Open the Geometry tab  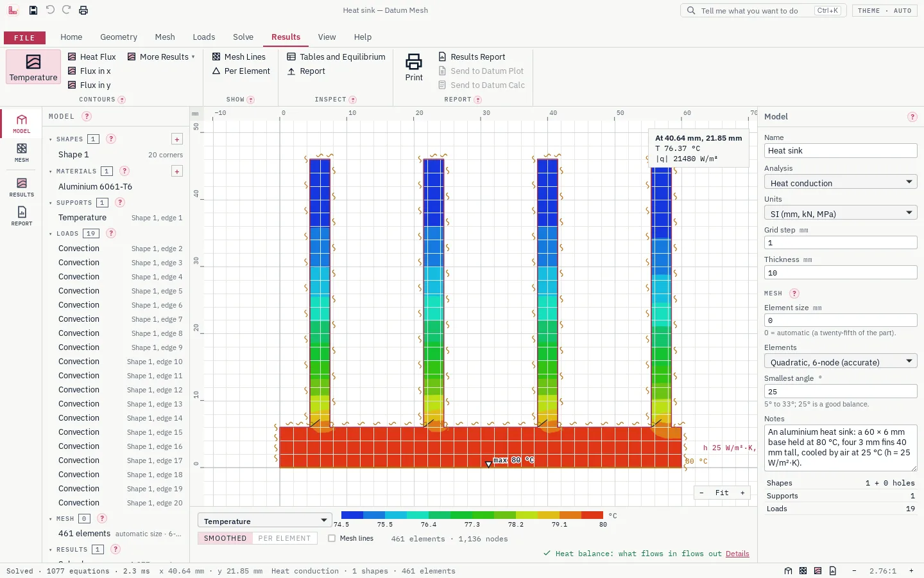(x=119, y=37)
